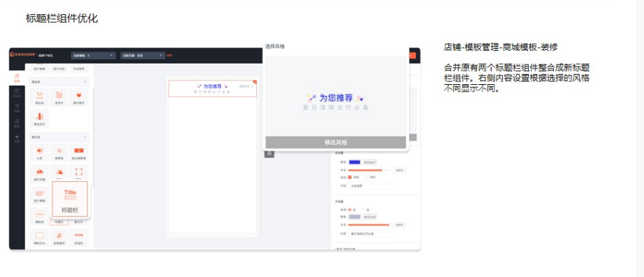The width and height of the screenshot is (644, 277).
Task: Add the 商品组 shopping-bag component
Action: [39, 97]
